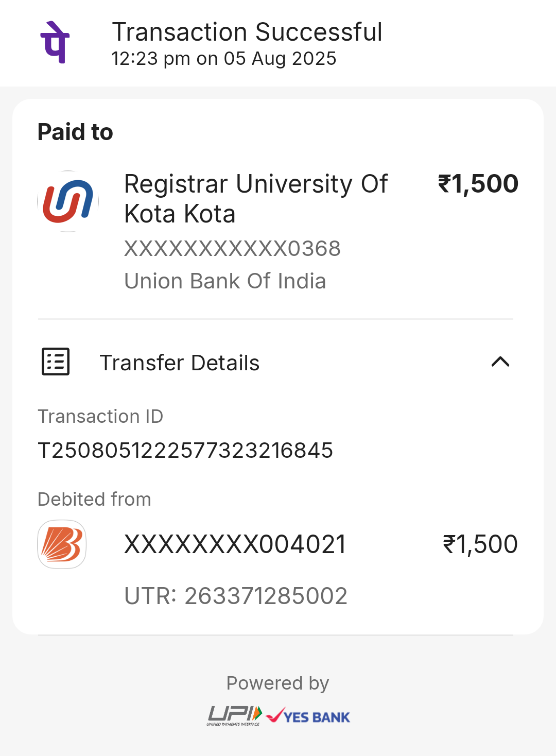Tap the PhonePe logo icon
The image size is (556, 756).
pyautogui.click(x=55, y=43)
